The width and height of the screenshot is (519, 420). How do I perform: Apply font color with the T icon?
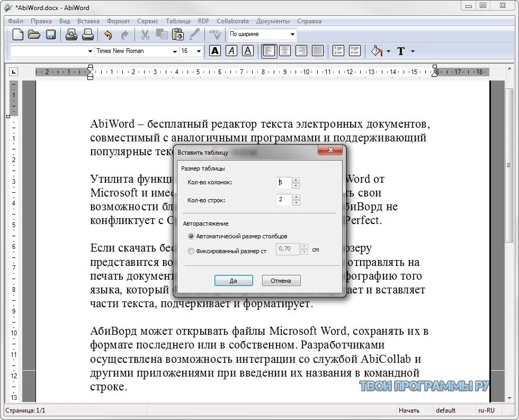(401, 51)
